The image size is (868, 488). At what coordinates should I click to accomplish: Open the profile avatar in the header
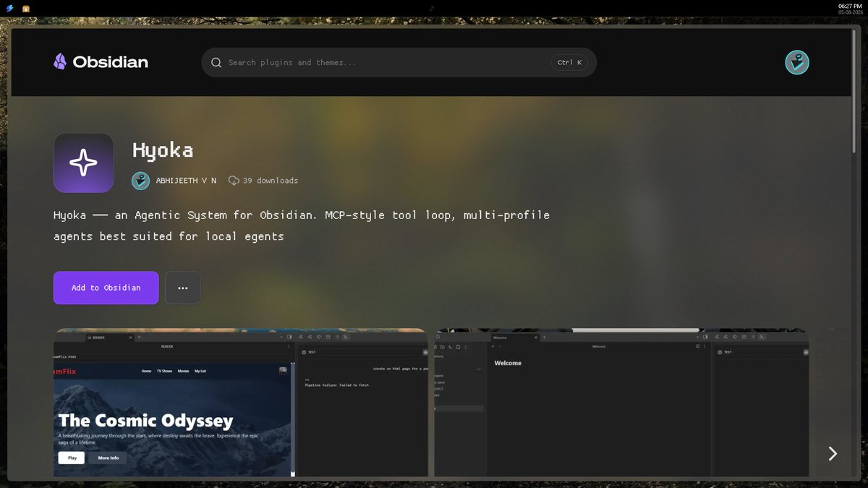(x=797, y=63)
